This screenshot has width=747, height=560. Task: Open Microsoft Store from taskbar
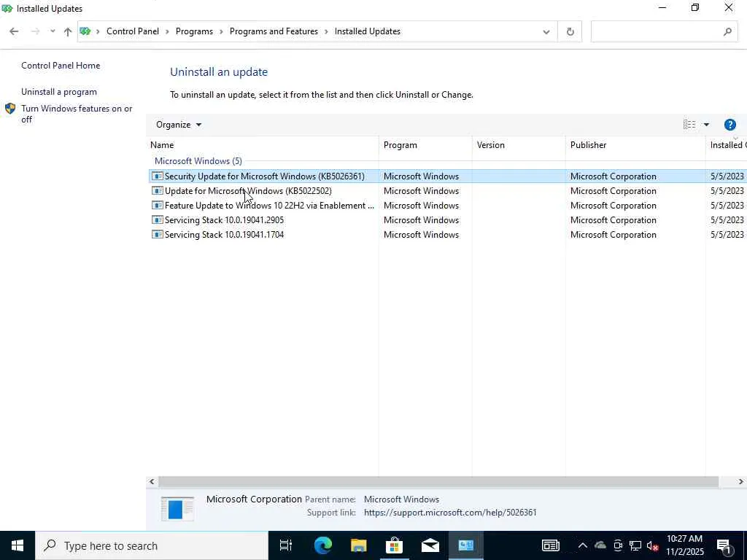pyautogui.click(x=394, y=545)
